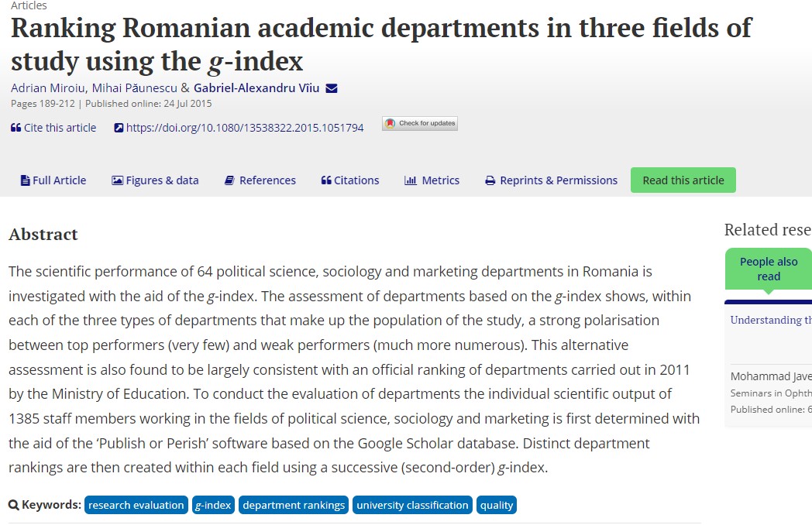
Task: Click the university classification keyword tag
Action: (x=412, y=505)
